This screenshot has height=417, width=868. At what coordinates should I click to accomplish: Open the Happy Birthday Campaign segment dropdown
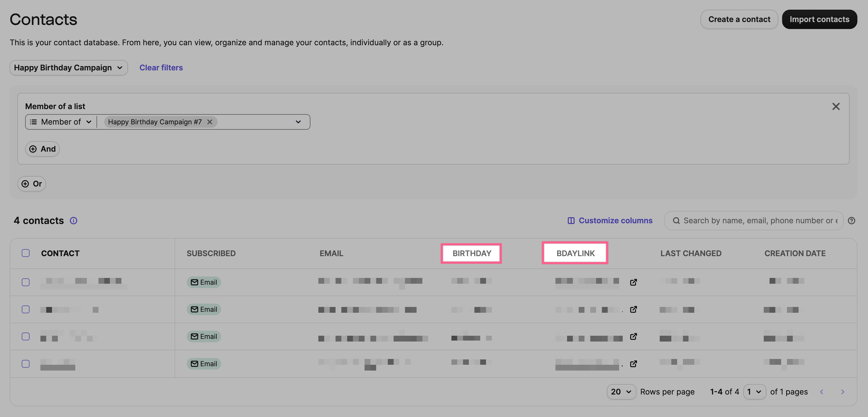click(69, 68)
